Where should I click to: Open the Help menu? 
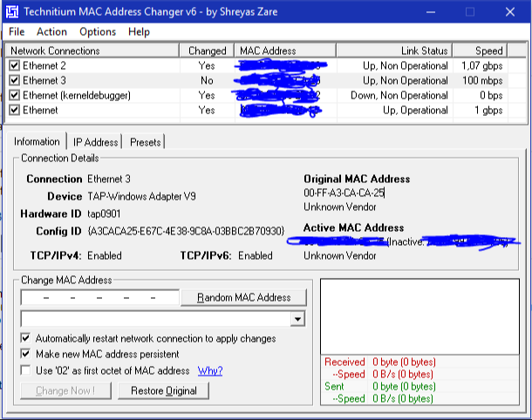coord(139,32)
